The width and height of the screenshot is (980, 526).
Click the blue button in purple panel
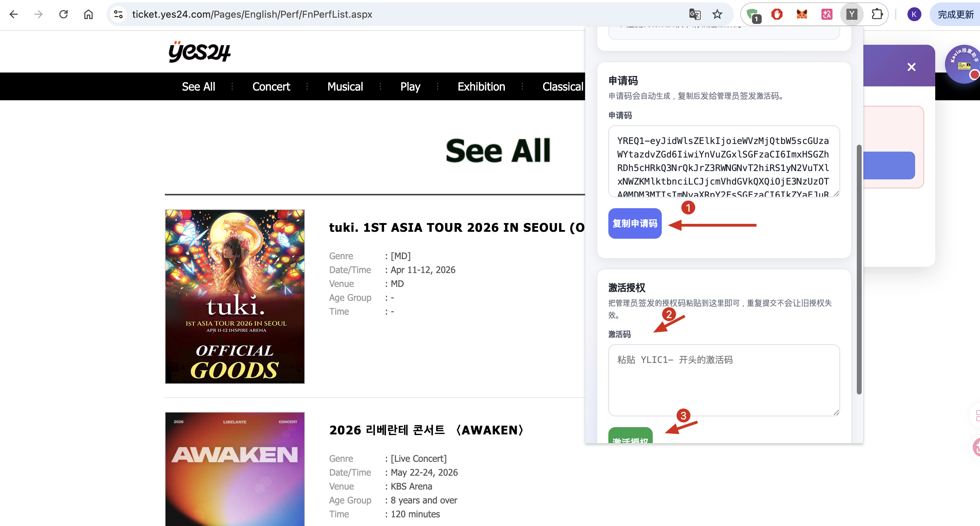pos(888,166)
